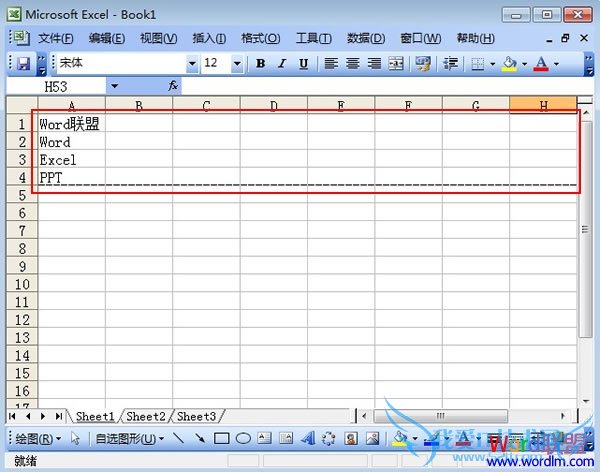Open the 格式 (Format) menu
The image size is (600, 472).
[x=260, y=38]
